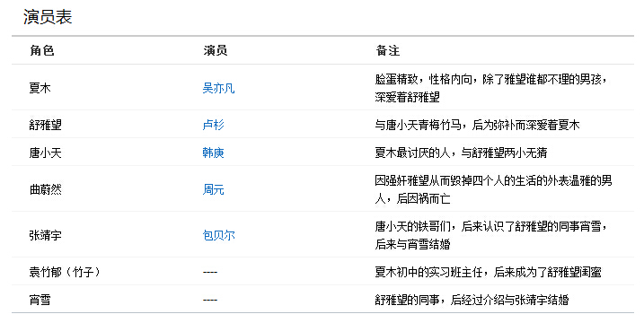Viewport: 644px width, 323px height.
Task: Select the role name 唐小天
Action: tap(45, 153)
